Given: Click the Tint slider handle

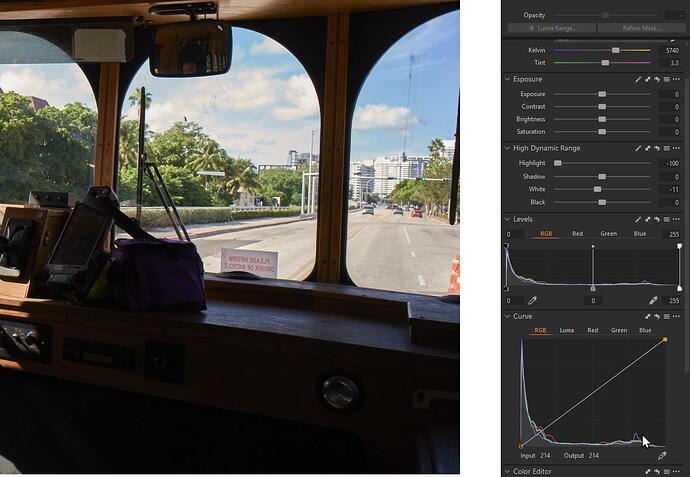Looking at the screenshot, I should (x=606, y=63).
